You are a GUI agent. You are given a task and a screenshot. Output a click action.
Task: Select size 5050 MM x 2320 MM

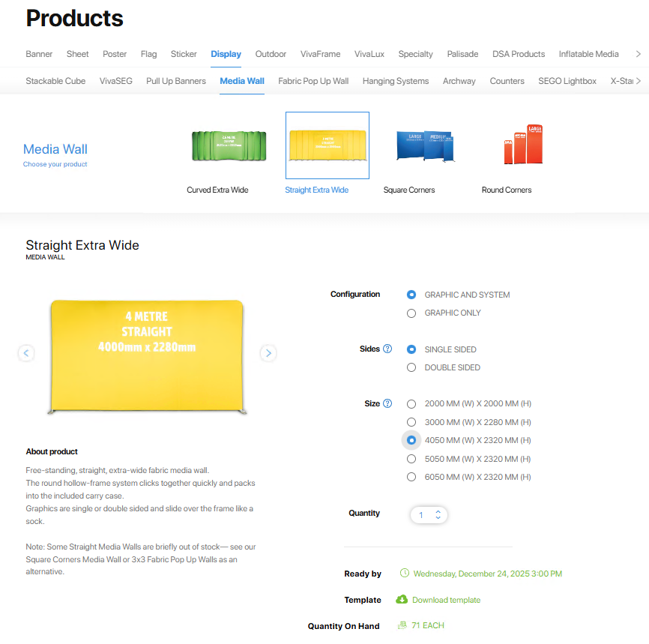411,459
